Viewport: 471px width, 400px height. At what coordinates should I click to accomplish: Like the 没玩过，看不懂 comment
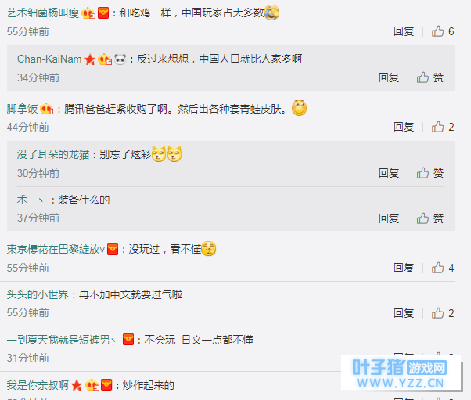(x=443, y=268)
